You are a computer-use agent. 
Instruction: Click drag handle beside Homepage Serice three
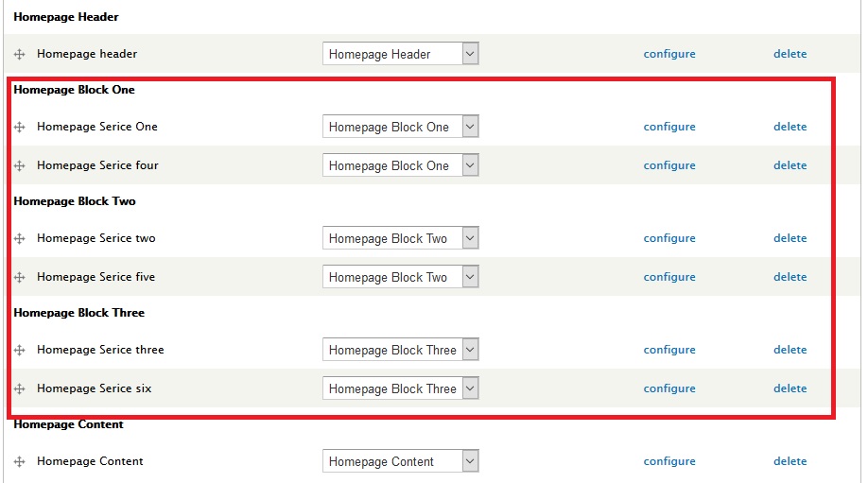coord(20,351)
